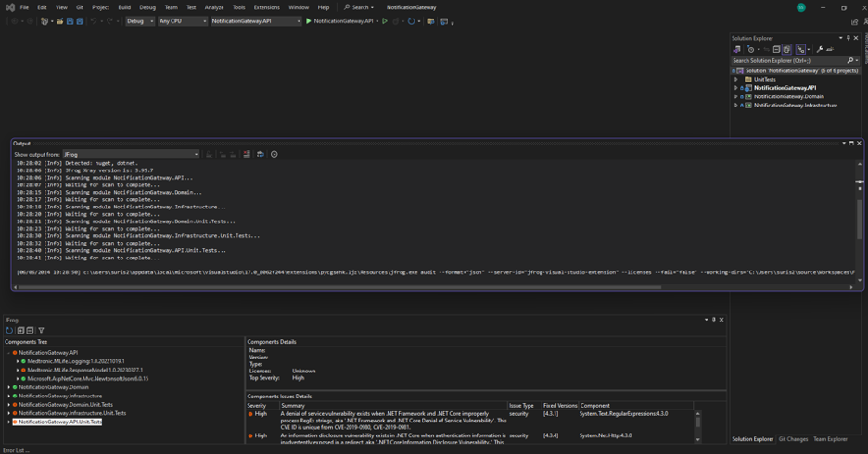Open the Extensions menu
868x454 pixels.
(266, 7)
